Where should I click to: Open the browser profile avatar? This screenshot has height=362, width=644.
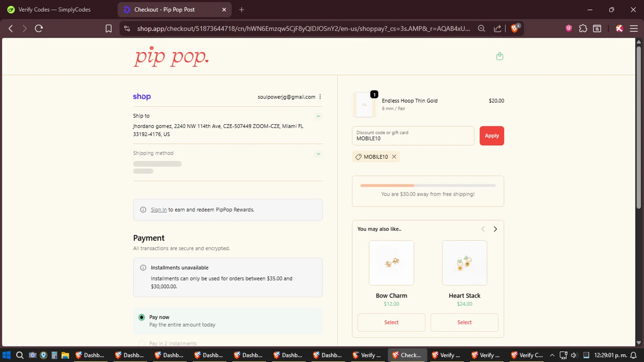pos(619,28)
